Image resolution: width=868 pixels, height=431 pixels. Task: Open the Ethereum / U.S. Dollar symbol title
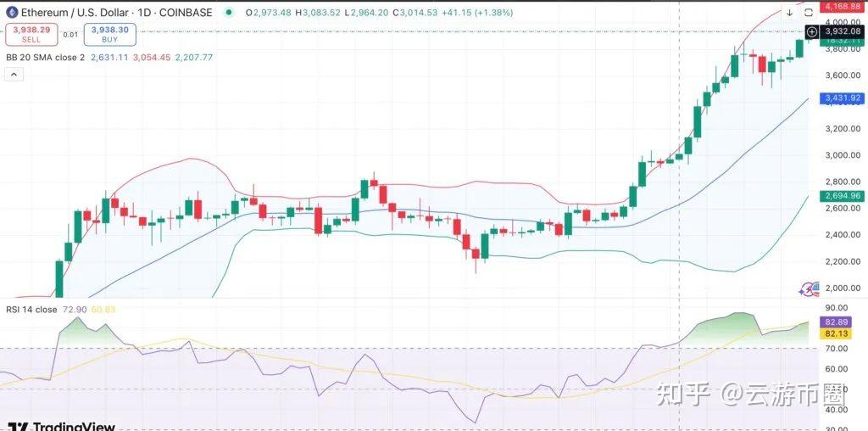click(117, 12)
